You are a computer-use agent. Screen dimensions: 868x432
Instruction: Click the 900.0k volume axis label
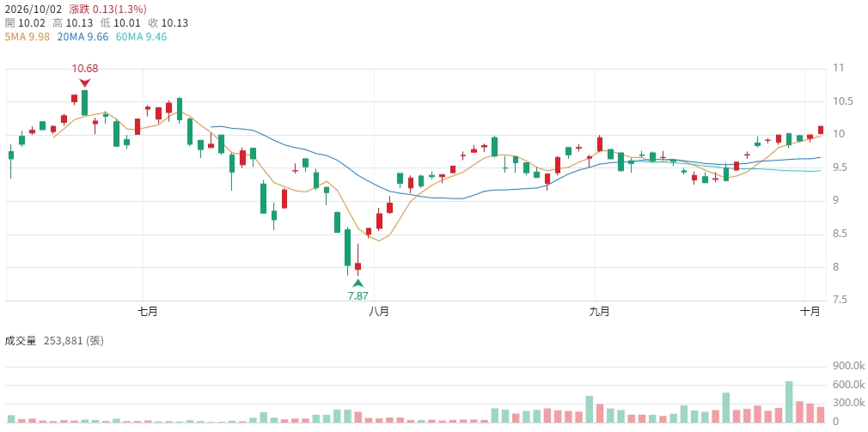[x=848, y=366]
